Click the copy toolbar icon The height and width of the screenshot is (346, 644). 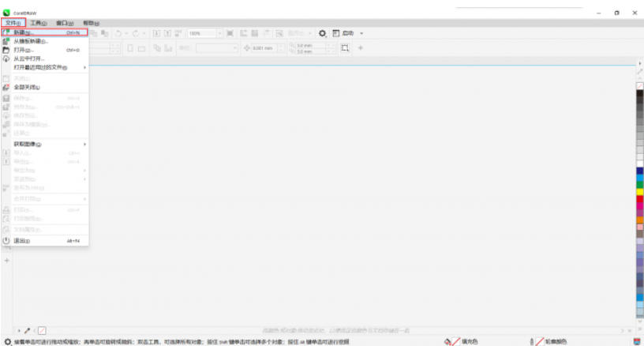click(x=94, y=33)
